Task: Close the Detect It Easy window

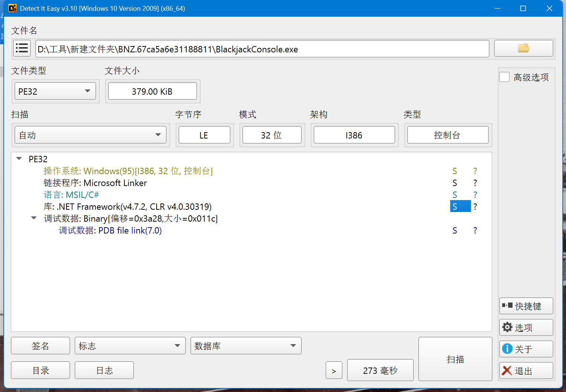Action: (549, 8)
